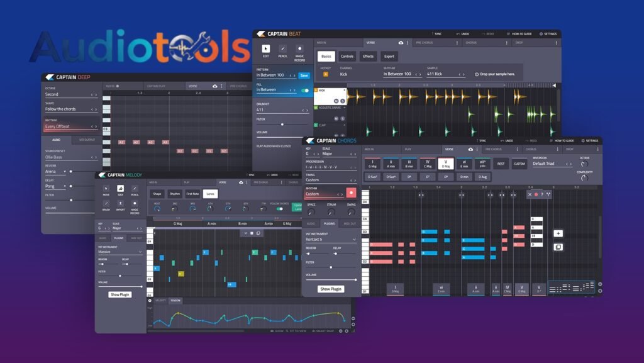Open Pre Chorus tab options in Captain Beat

[457, 43]
